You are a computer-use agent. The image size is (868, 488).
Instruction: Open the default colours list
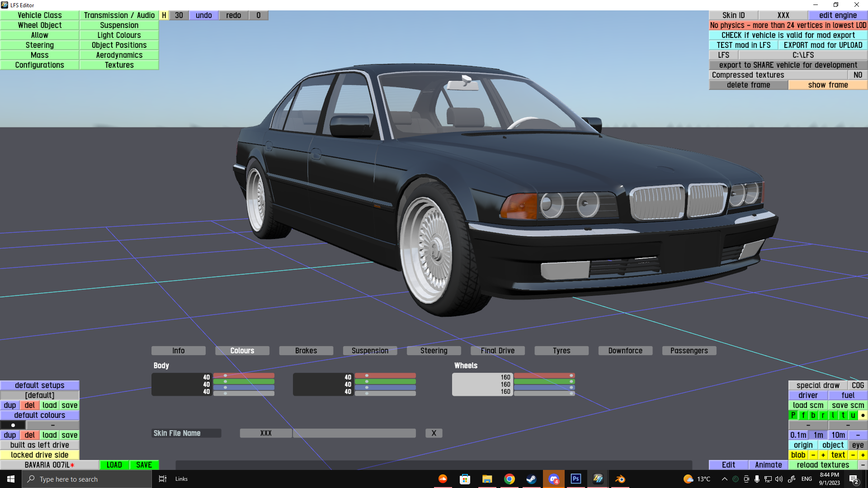coord(40,415)
